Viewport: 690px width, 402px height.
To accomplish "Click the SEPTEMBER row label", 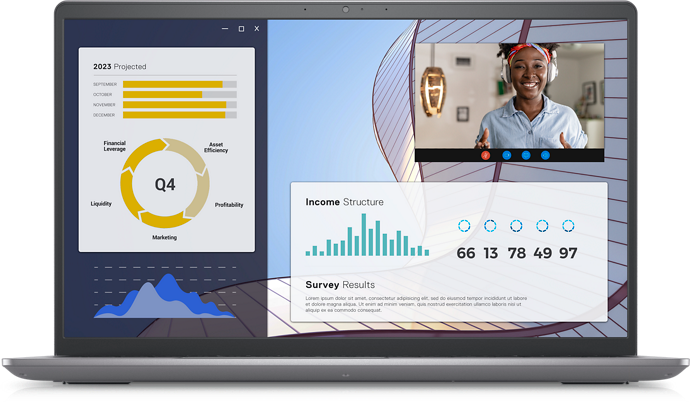I will [x=105, y=84].
